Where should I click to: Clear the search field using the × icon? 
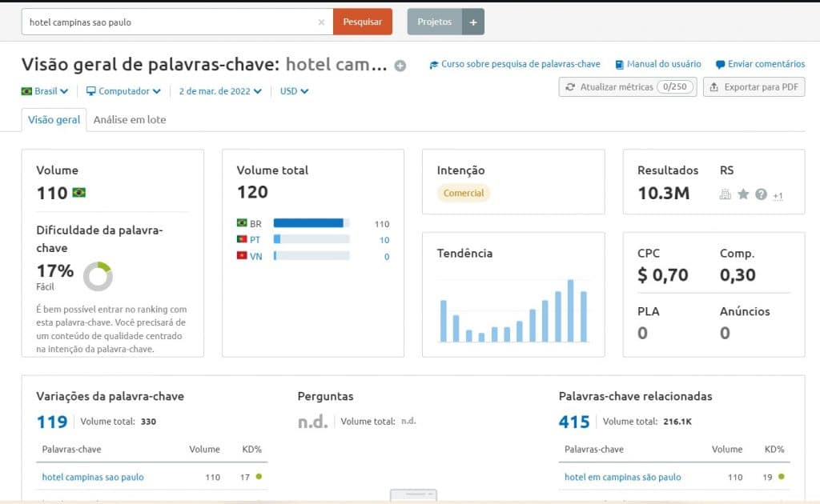click(x=321, y=22)
